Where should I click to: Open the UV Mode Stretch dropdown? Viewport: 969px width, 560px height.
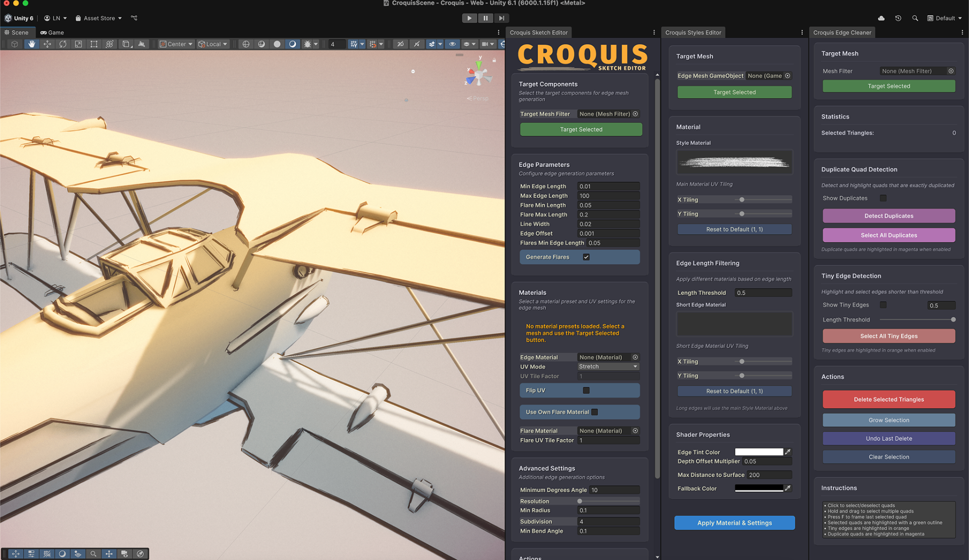click(x=609, y=367)
